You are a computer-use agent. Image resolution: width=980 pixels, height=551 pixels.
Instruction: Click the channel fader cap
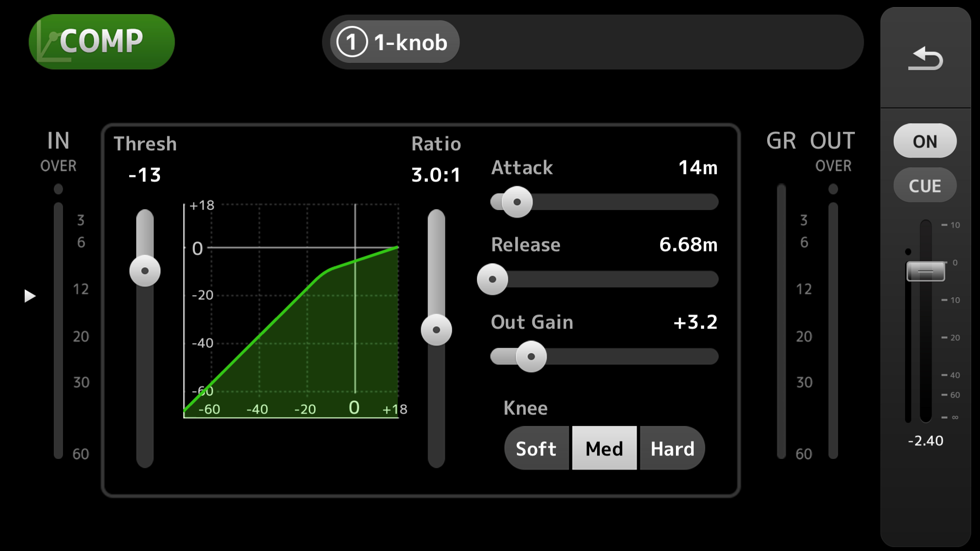pyautogui.click(x=925, y=271)
